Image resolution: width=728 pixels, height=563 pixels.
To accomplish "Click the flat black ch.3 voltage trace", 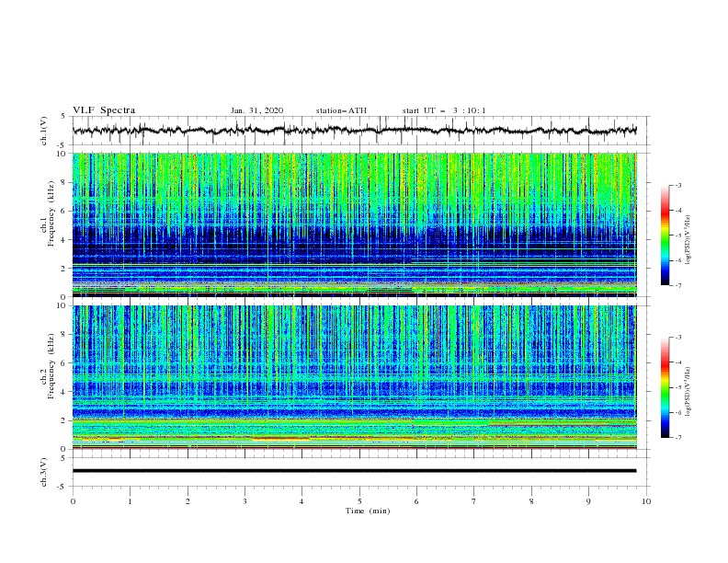I will tap(354, 471).
